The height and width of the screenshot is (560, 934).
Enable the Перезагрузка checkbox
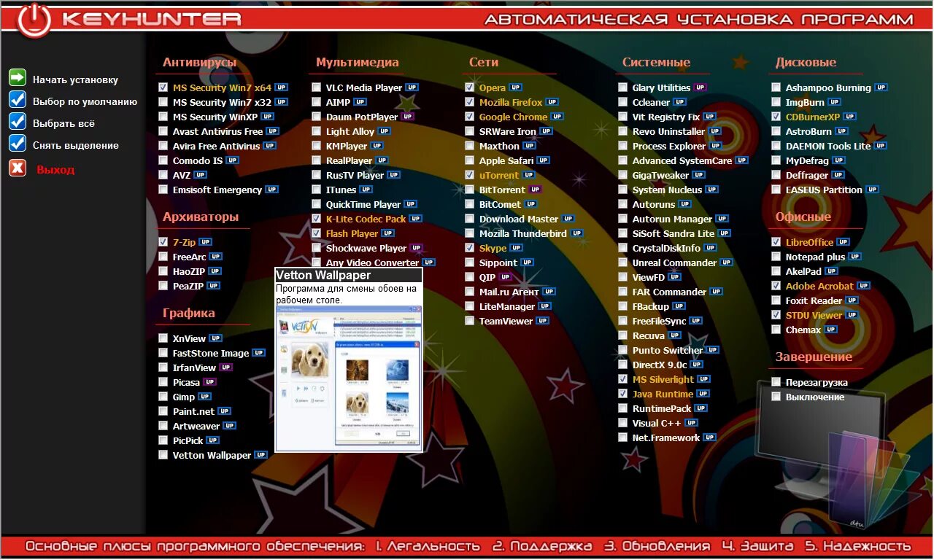pos(776,382)
